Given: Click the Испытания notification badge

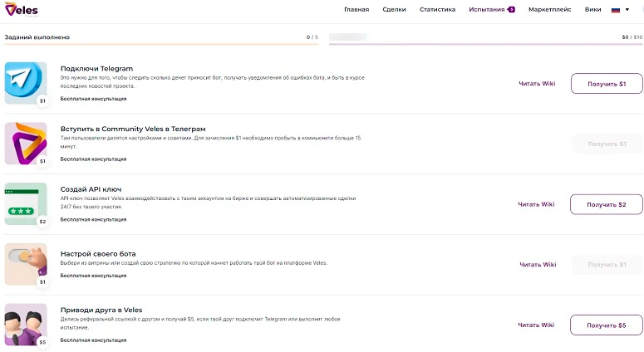Looking at the screenshot, I should (511, 10).
